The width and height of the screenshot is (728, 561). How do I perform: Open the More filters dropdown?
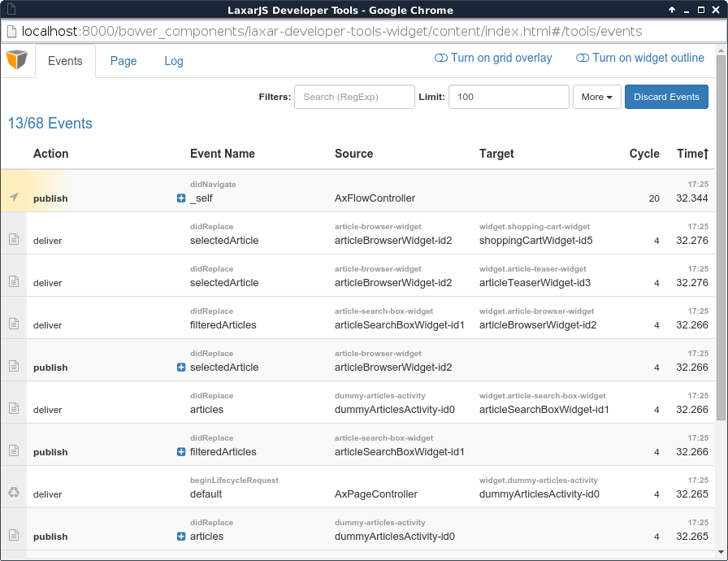pyautogui.click(x=596, y=97)
